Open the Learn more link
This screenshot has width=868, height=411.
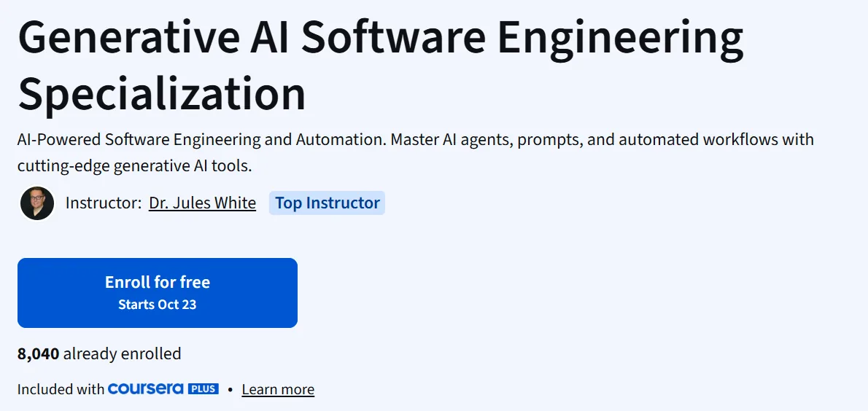pos(278,389)
